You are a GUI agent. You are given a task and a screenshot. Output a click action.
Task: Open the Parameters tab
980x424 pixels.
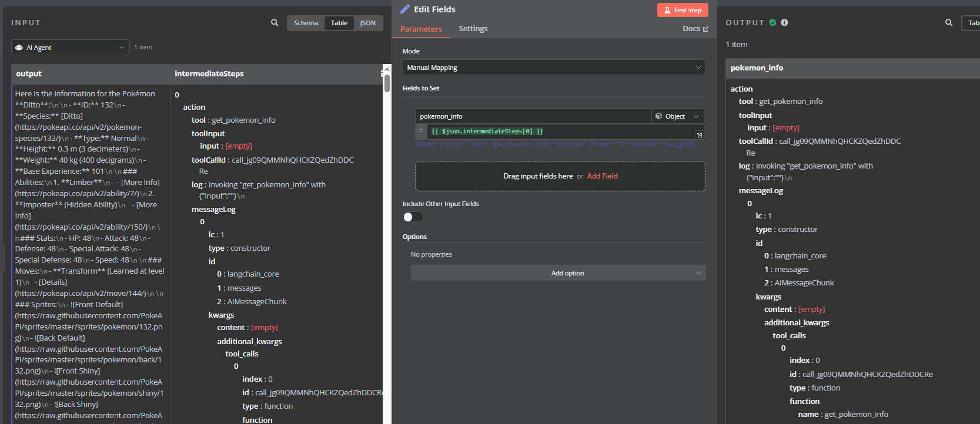tap(421, 29)
